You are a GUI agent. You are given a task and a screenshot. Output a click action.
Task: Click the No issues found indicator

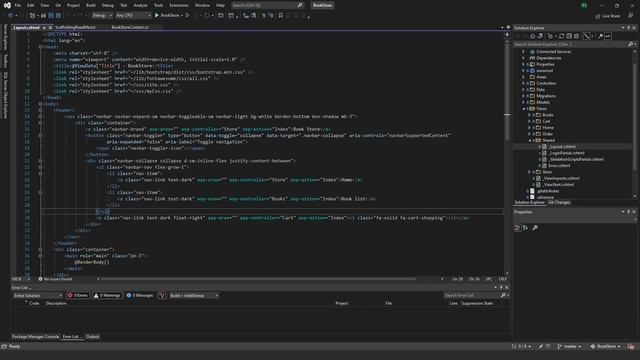(55, 279)
